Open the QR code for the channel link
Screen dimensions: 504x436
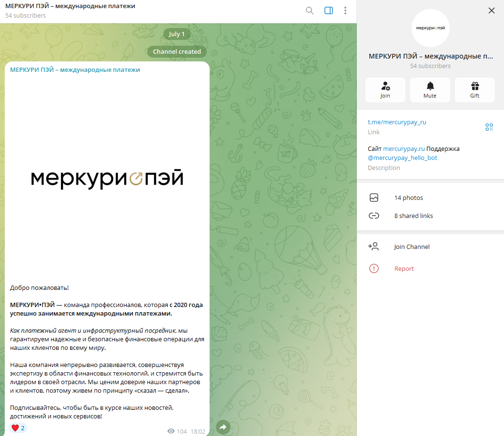point(489,127)
